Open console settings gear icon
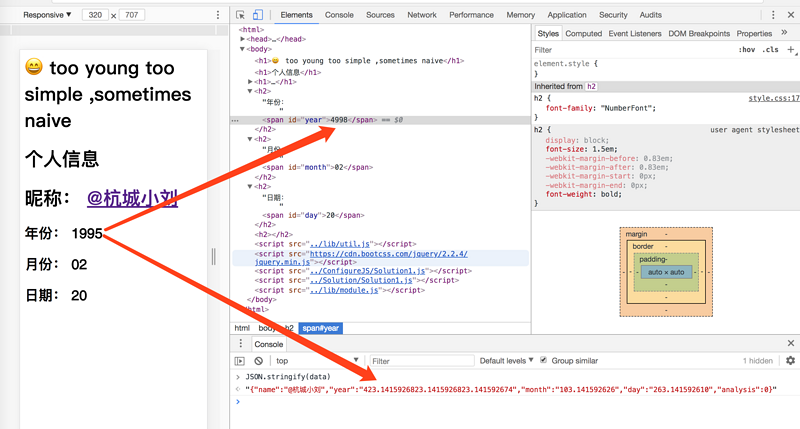 point(790,361)
